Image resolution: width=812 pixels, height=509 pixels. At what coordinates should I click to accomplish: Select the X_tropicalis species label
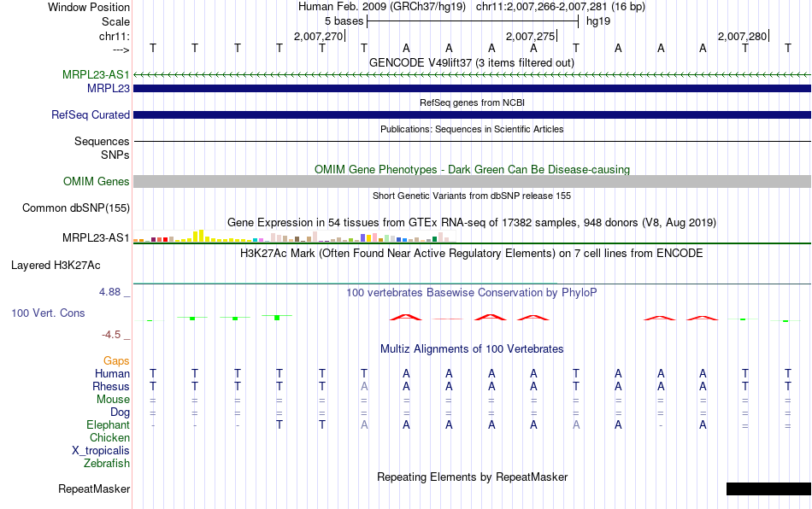(101, 451)
